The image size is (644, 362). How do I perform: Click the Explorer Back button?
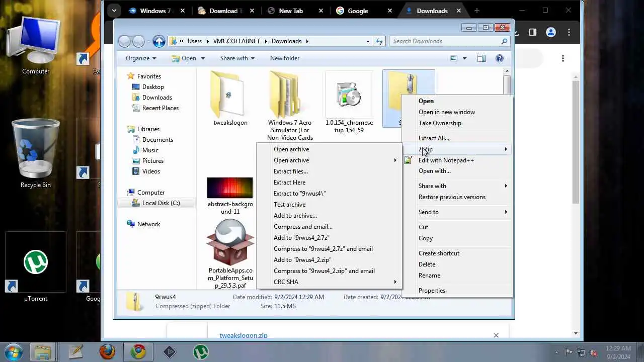pyautogui.click(x=124, y=41)
